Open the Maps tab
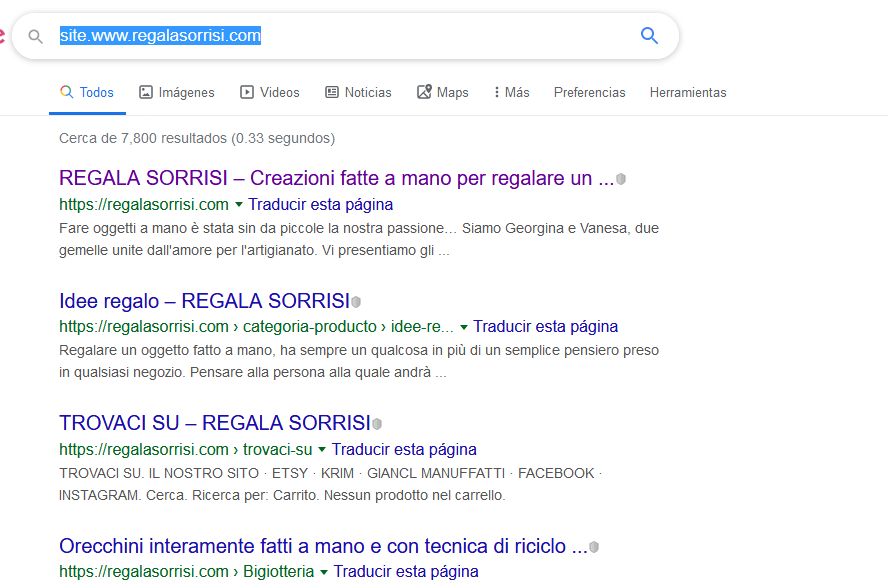888x582 pixels. point(442,92)
